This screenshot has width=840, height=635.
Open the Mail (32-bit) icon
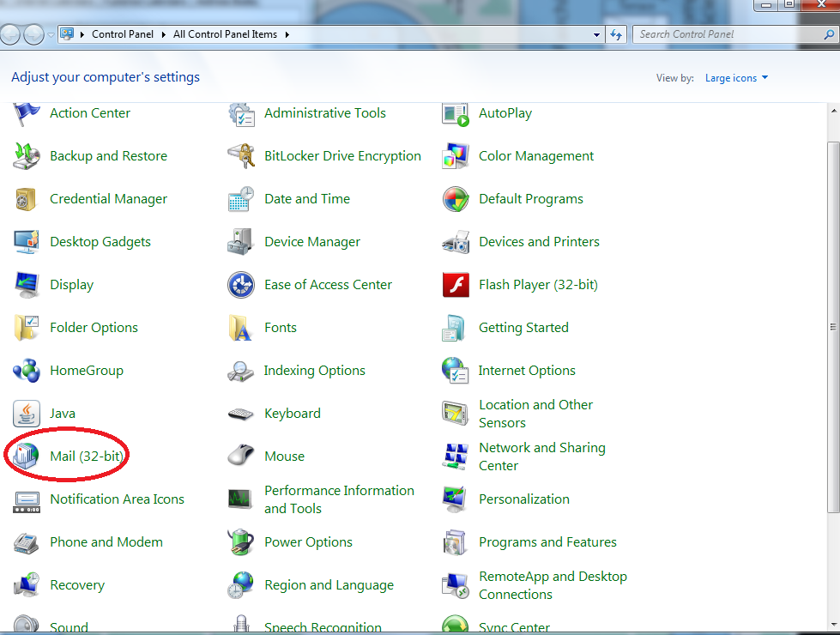point(27,456)
